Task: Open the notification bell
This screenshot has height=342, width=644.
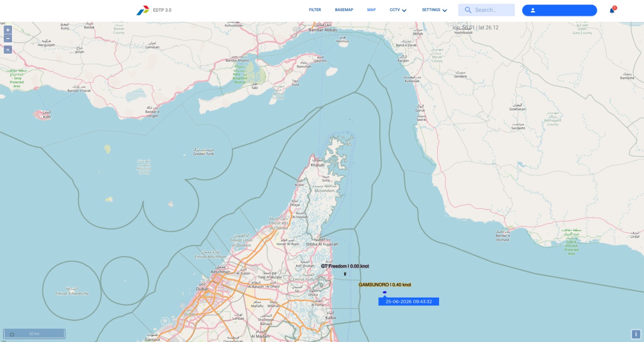Action: (612, 10)
